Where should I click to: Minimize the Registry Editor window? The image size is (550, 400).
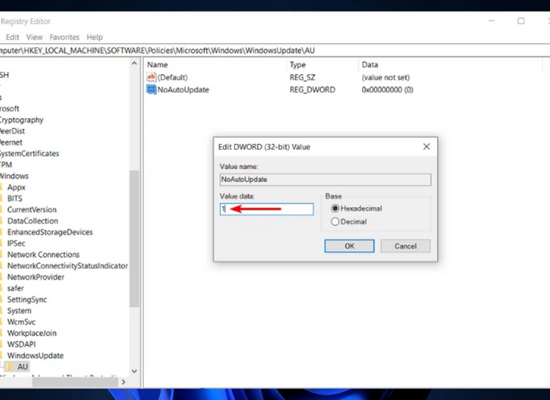[492, 21]
